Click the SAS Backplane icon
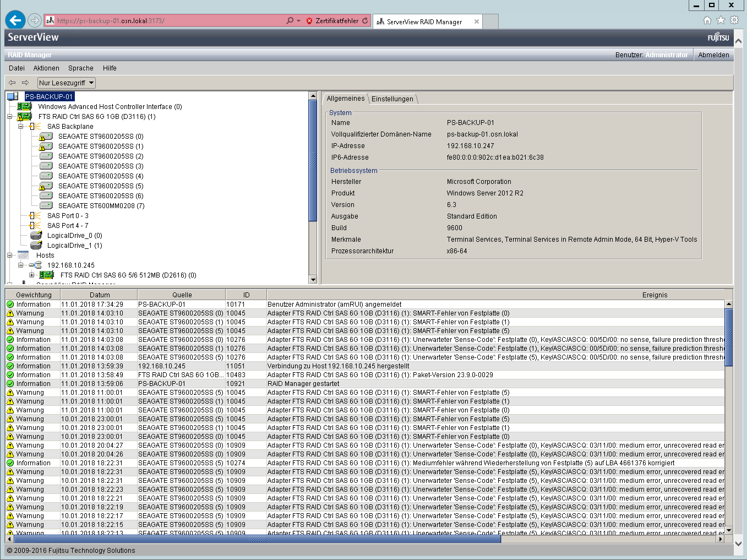Viewport: 747px width, 560px height. (35, 127)
